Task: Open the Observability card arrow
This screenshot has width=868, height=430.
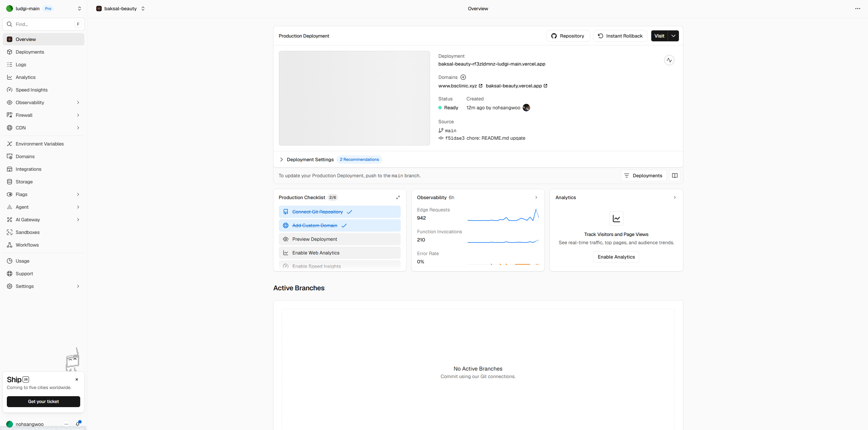Action: (x=536, y=197)
